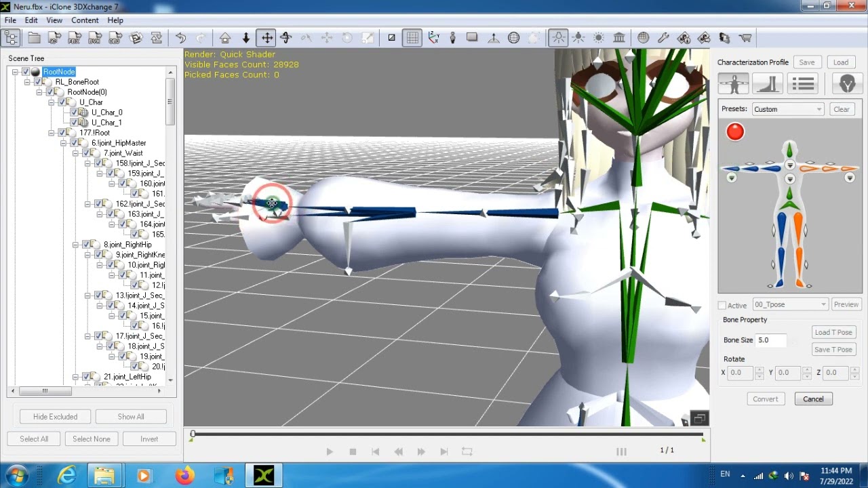Viewport: 868px width, 488px height.
Task: Collapse the RL_BoneRoot tree node
Action: (x=27, y=82)
